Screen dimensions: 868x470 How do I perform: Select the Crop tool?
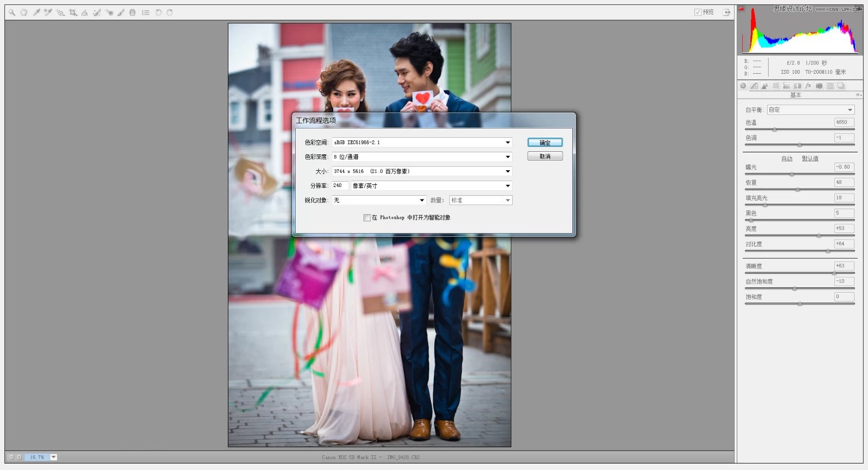73,12
